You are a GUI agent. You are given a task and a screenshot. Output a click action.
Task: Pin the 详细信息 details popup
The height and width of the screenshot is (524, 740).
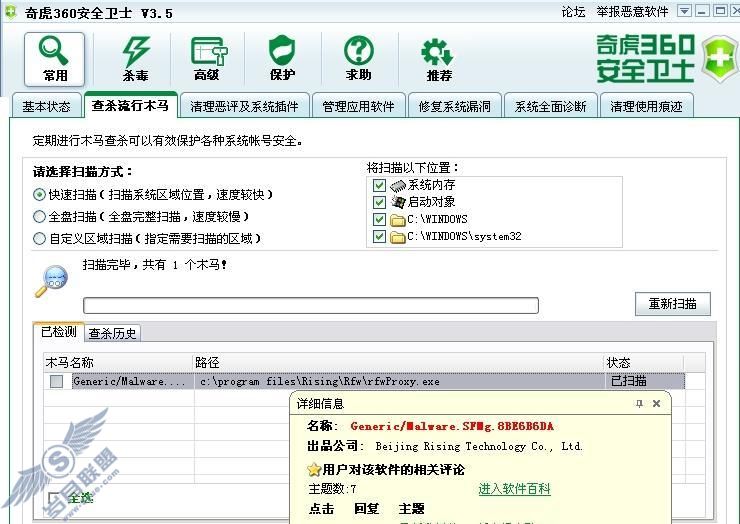639,404
